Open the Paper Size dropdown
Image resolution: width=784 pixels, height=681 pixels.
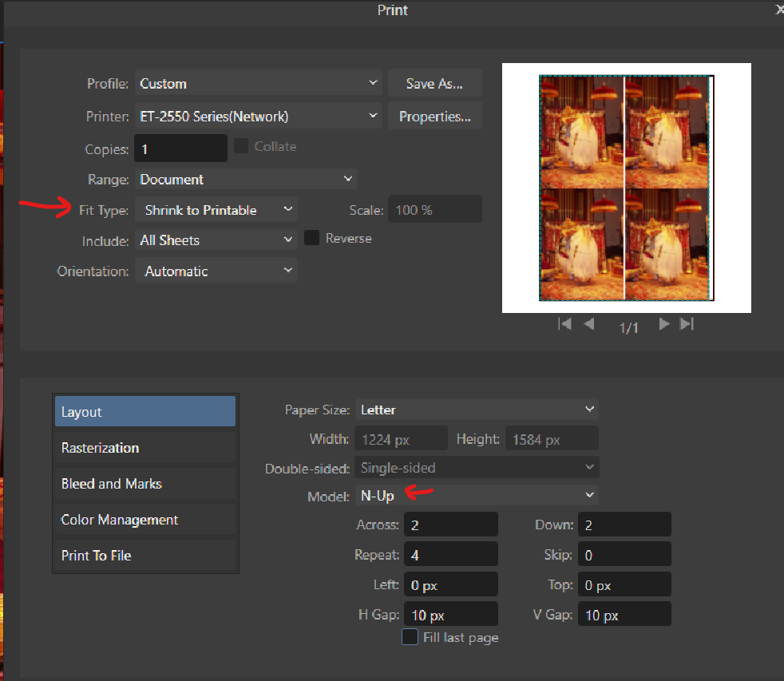click(477, 410)
